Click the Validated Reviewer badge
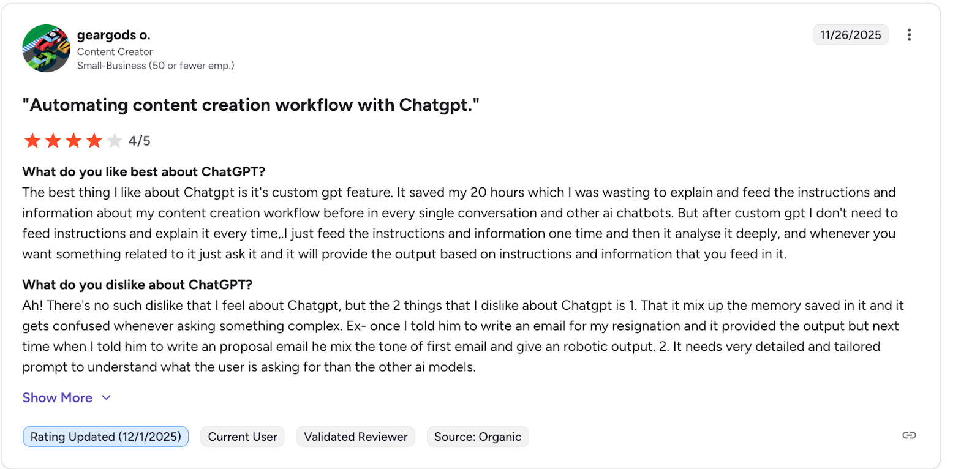The height and width of the screenshot is (469, 980). coord(355,437)
